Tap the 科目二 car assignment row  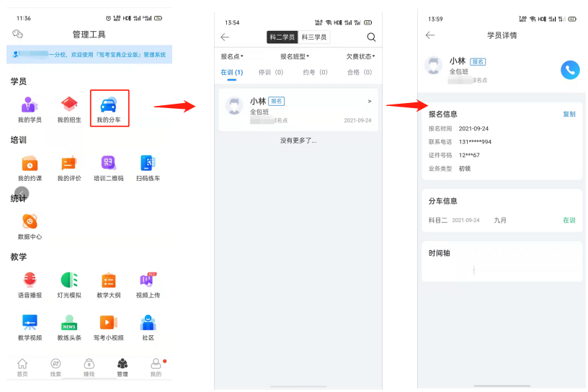(502, 220)
